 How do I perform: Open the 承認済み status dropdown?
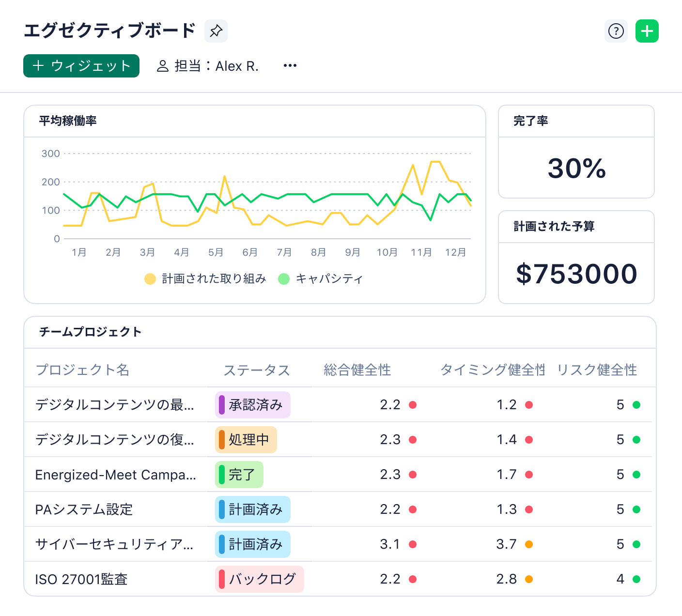252,405
